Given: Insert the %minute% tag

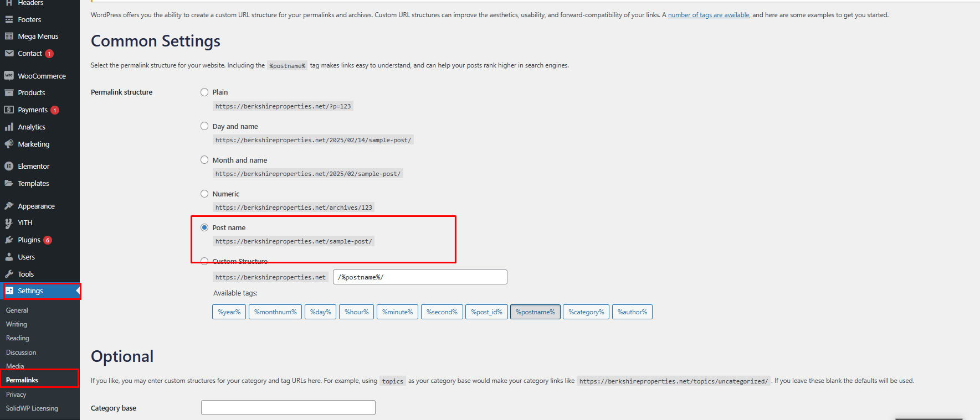Looking at the screenshot, I should click(398, 312).
